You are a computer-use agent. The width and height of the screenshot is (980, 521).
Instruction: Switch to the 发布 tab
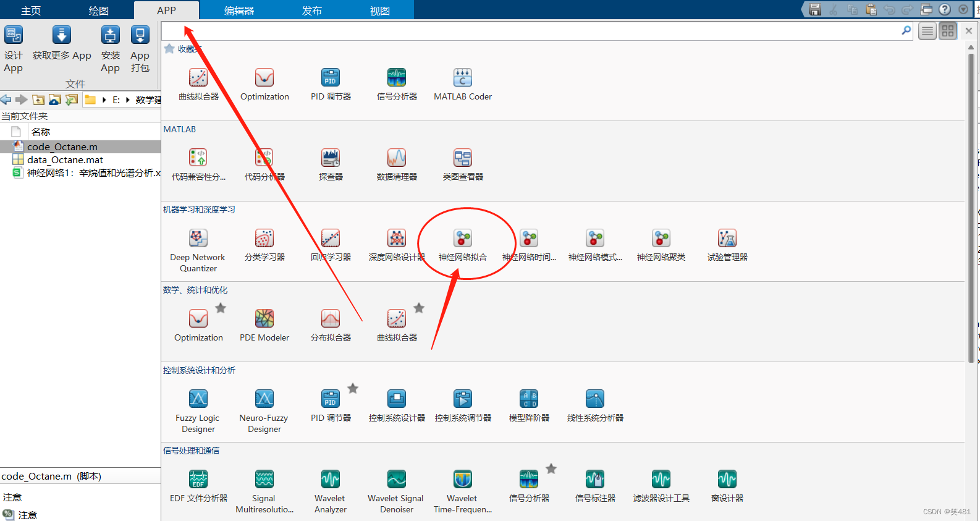click(x=312, y=11)
